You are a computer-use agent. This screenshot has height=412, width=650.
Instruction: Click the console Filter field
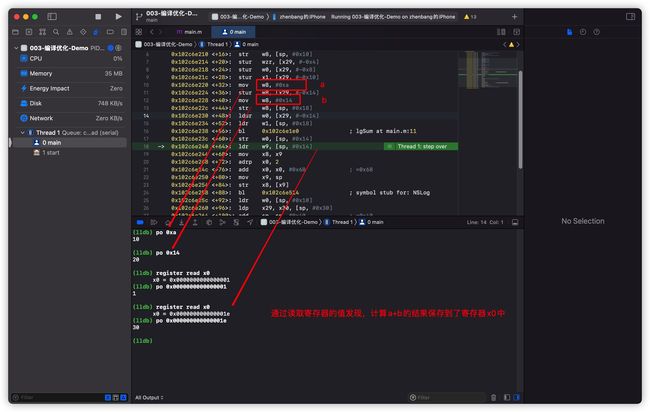447,397
